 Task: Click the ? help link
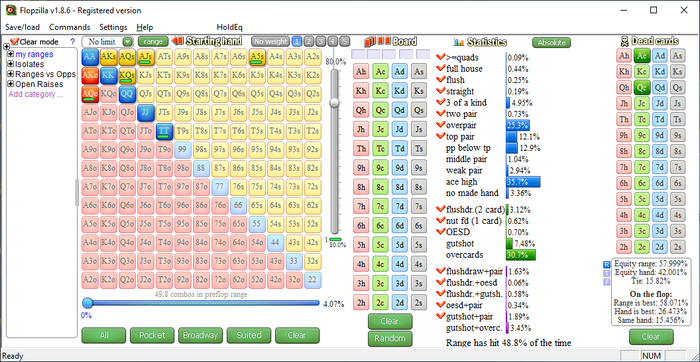click(x=72, y=42)
